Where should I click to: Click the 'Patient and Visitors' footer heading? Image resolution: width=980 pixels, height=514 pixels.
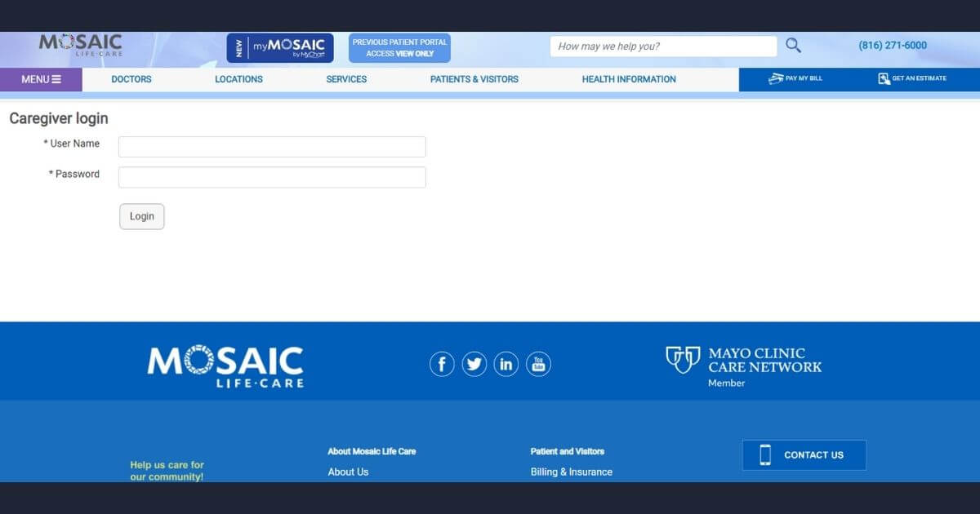pyautogui.click(x=568, y=451)
